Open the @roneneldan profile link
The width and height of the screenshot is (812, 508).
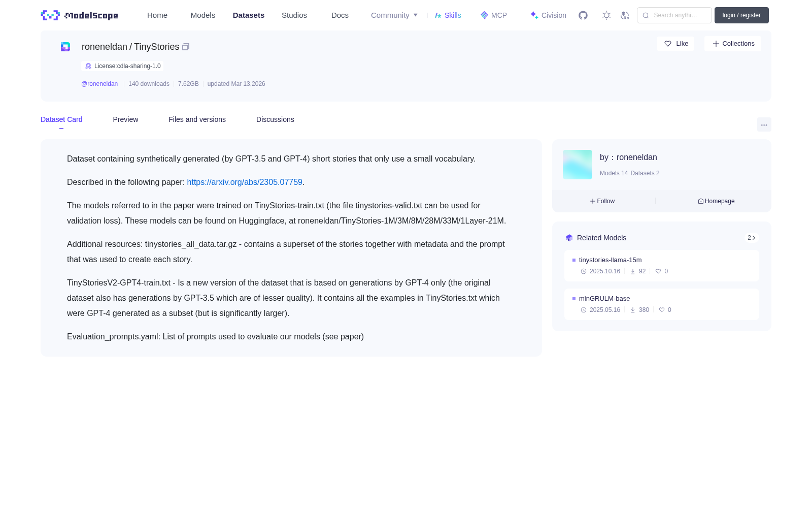coord(99,84)
